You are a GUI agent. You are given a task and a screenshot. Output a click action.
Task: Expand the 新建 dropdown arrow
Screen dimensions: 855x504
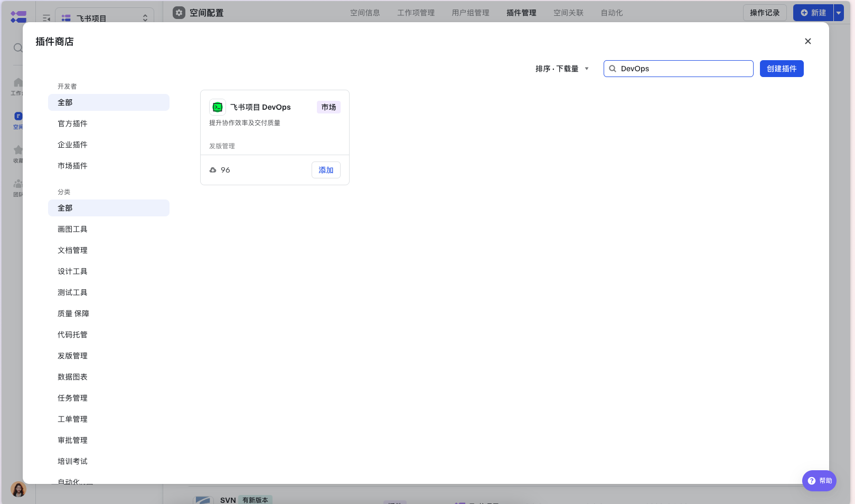839,13
